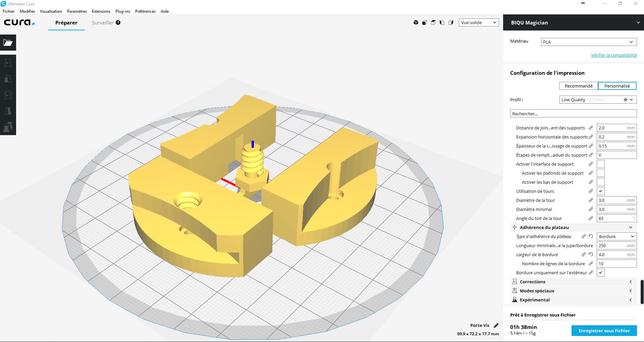The width and height of the screenshot is (644, 342).
Task: Click the link icon for Nombre de lignes de la bordure
Action: 591,264
